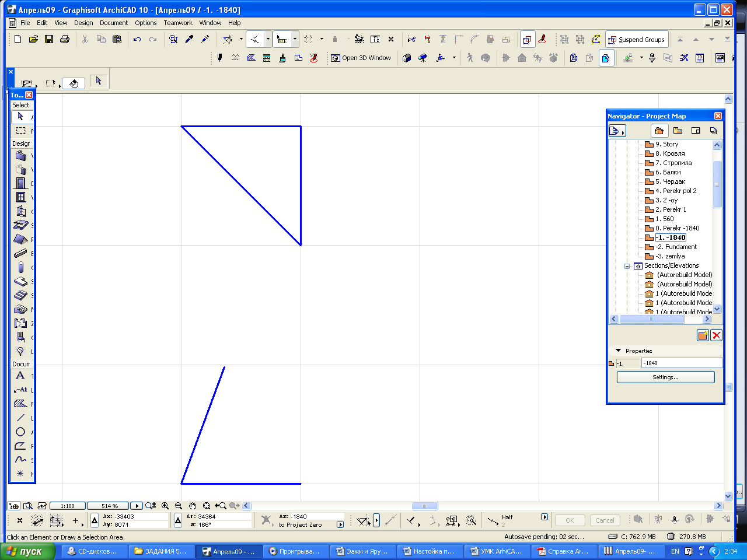This screenshot has height=560, width=747.
Task: Toggle the quick selection eraser icon in info box
Action: click(x=74, y=83)
